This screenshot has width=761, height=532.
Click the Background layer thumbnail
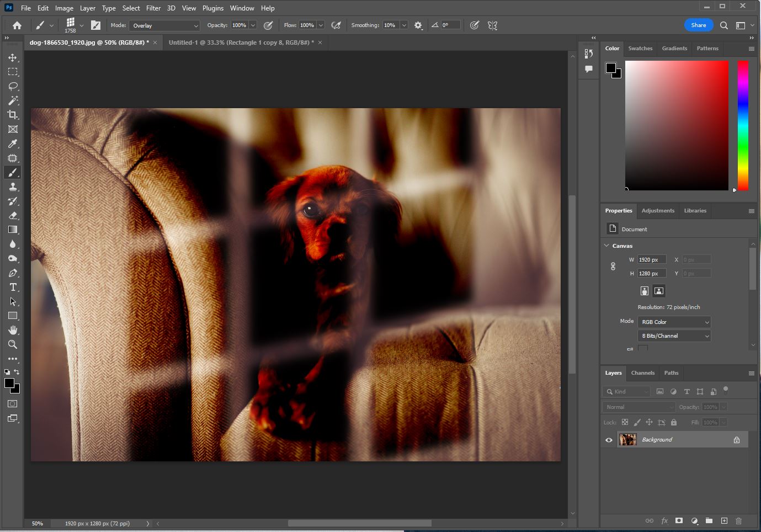pos(627,440)
